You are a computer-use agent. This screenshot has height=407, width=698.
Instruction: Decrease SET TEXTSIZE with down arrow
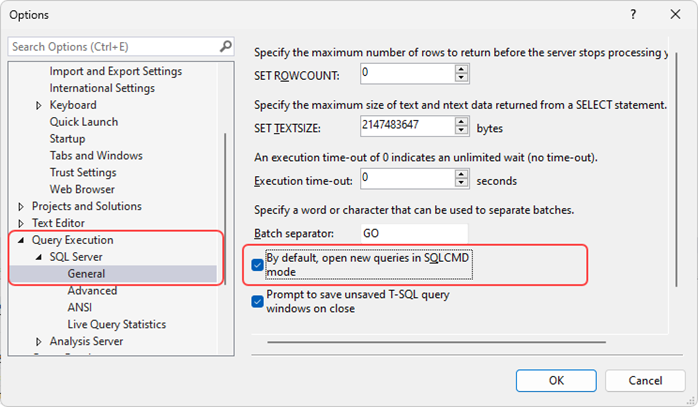click(461, 132)
